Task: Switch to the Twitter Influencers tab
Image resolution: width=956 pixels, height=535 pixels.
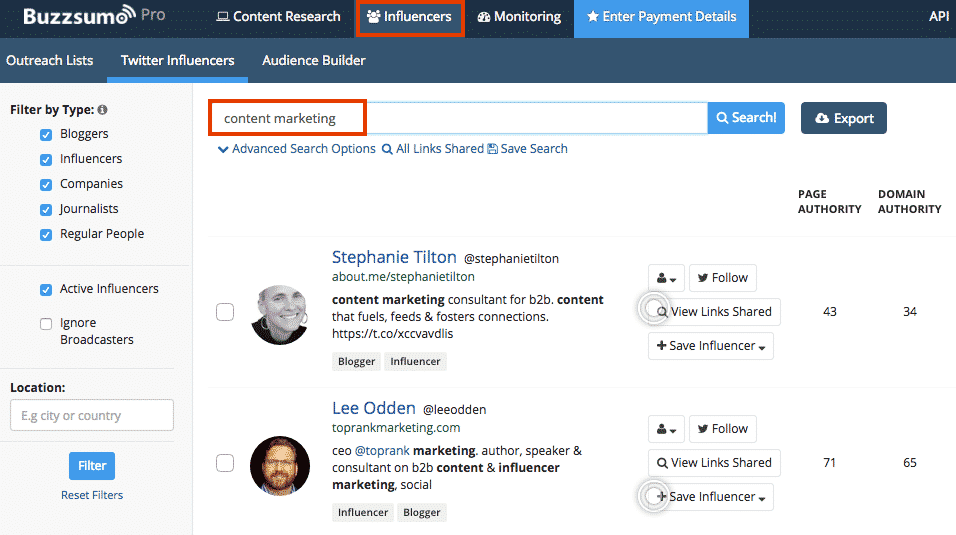Action: [x=177, y=60]
